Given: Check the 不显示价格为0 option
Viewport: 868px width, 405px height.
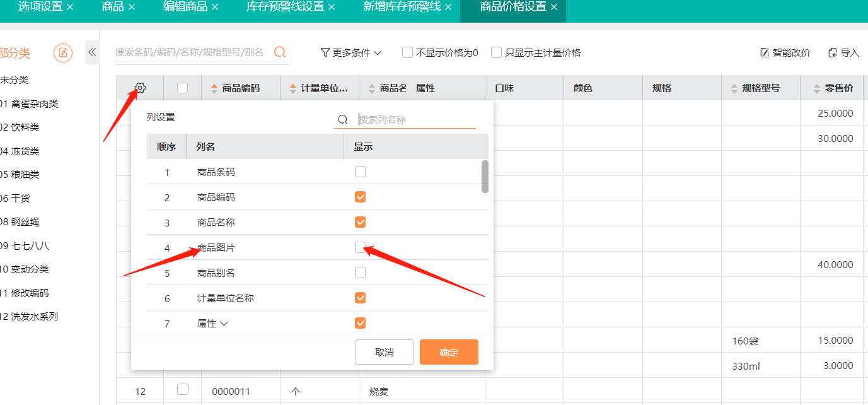Looking at the screenshot, I should (x=407, y=52).
